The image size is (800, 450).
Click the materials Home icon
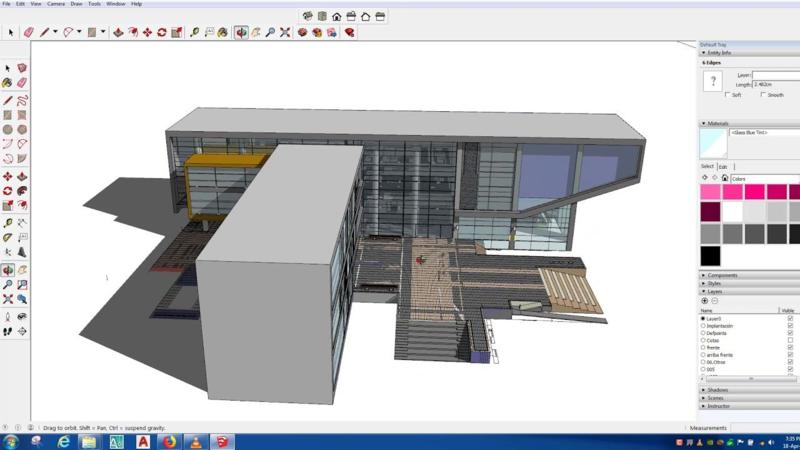725,178
